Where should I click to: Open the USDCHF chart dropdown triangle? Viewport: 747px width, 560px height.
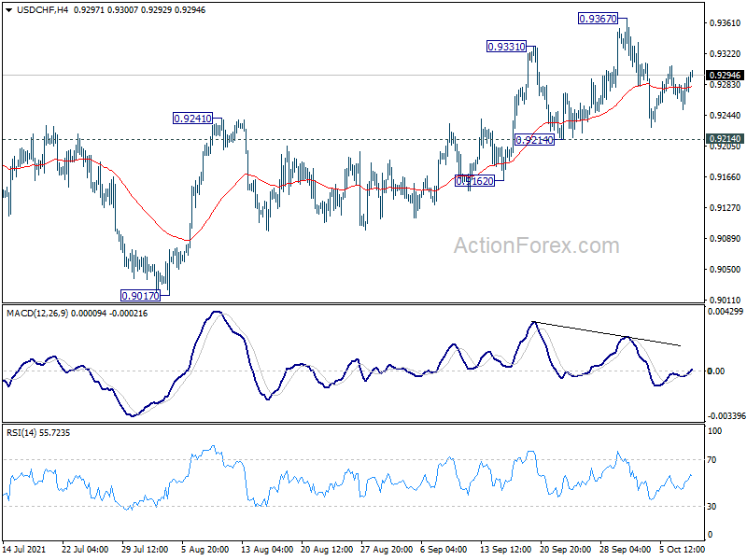[9, 10]
